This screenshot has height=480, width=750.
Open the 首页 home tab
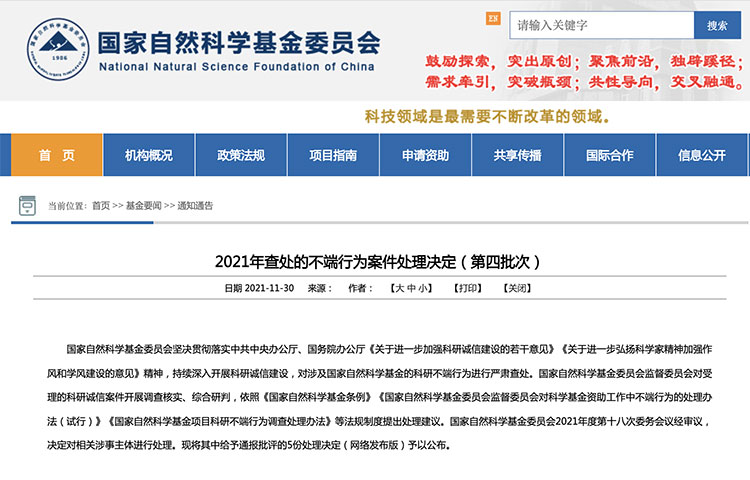point(57,155)
